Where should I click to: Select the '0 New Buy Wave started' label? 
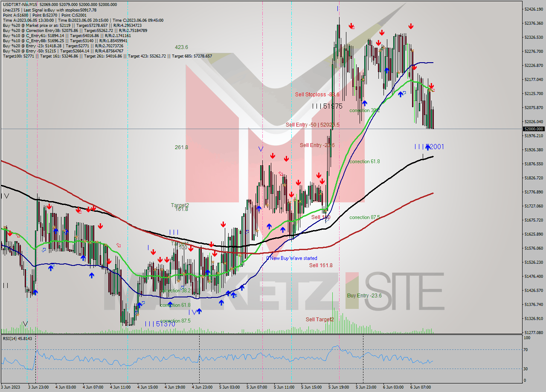point(292,258)
